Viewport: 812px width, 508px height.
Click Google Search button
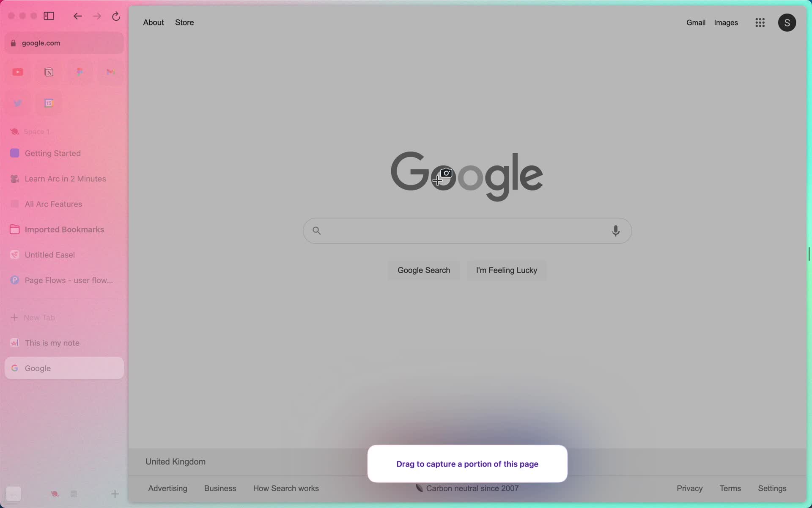424,270
